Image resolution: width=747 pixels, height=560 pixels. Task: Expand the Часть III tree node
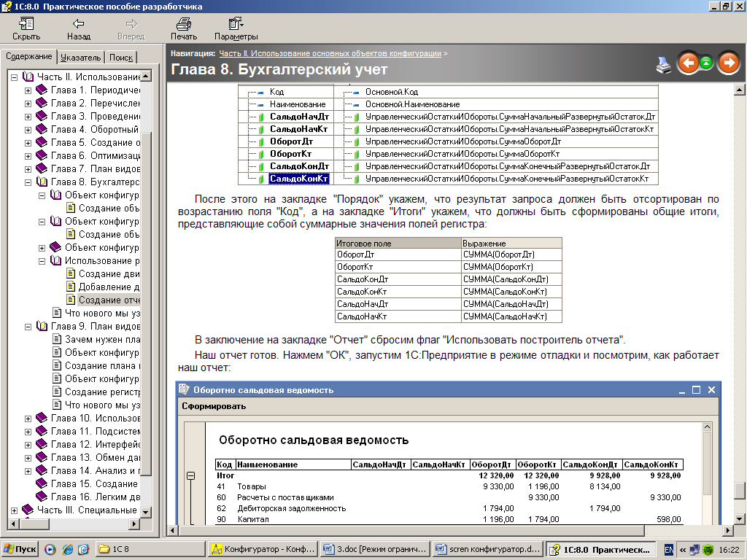tap(15, 510)
